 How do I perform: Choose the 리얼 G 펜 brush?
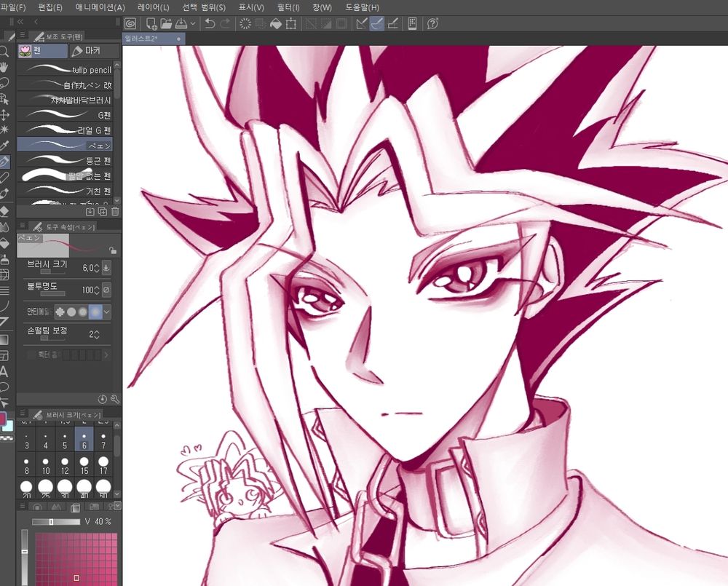(x=65, y=130)
